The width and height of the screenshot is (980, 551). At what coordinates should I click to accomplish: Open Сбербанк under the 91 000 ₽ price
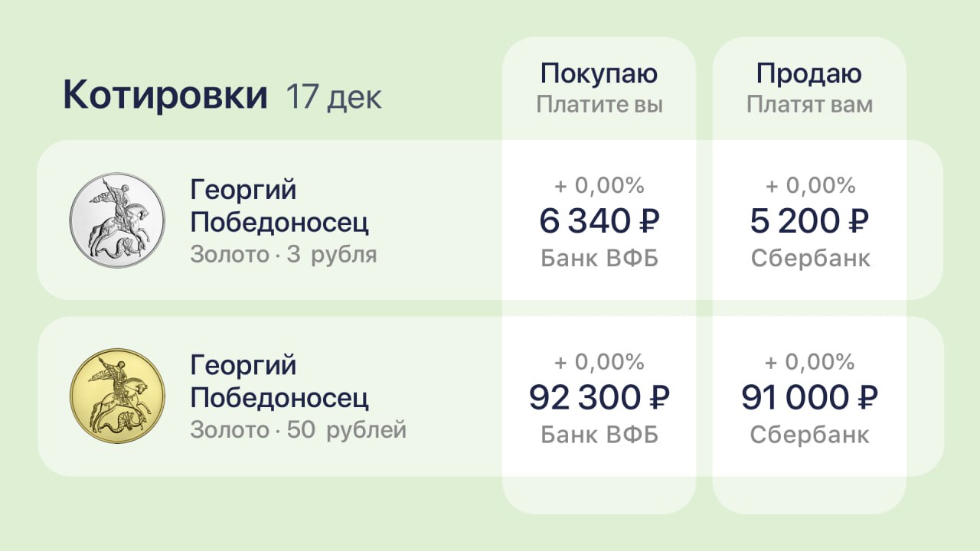click(810, 435)
